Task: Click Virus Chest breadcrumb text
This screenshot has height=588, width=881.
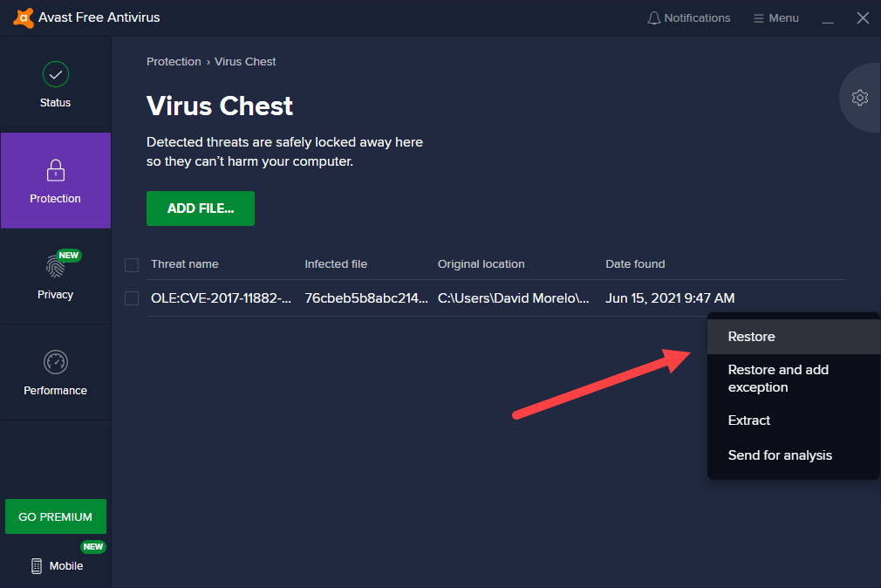Action: (245, 62)
